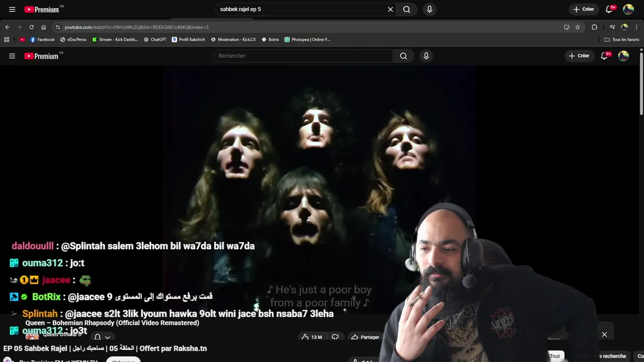The image size is (644, 362).
Task: Click chat username "BotRix"
Action: [x=46, y=297]
